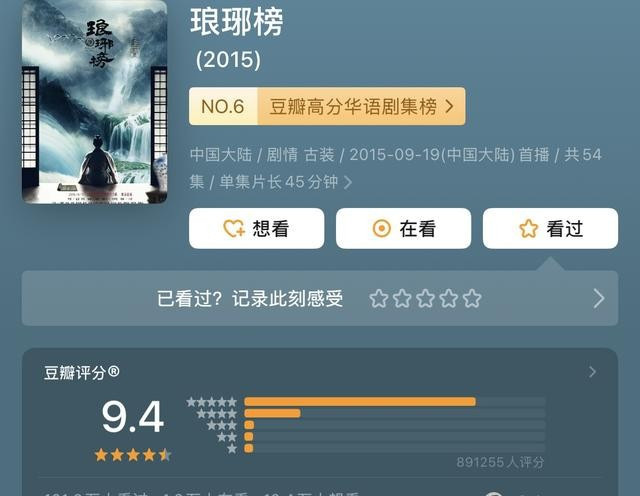Viewport: 640px width, 496px height.
Task: Tap the star icon on 看过
Action: [x=529, y=229]
